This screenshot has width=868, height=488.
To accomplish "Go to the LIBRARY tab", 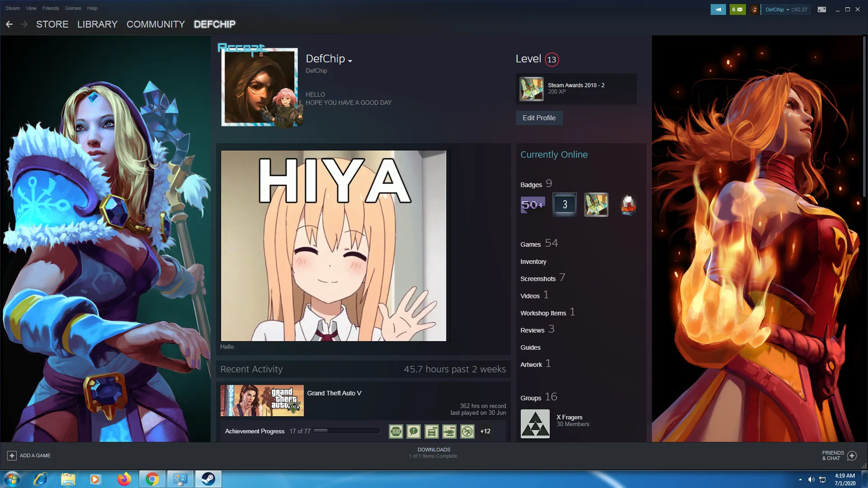I will (97, 24).
